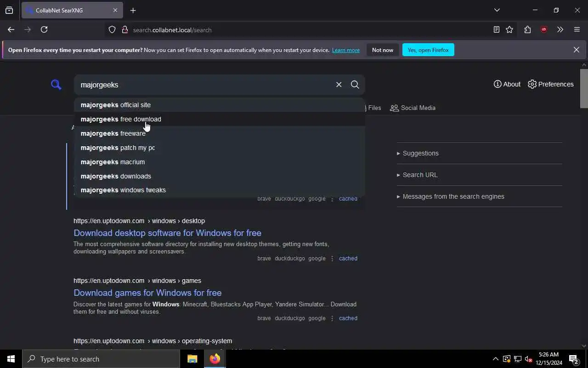This screenshot has height=368, width=588.
Task: Open a new tab
Action: pos(133,10)
